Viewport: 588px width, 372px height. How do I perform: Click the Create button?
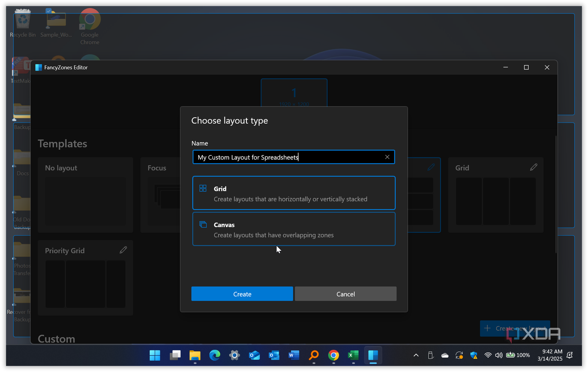pyautogui.click(x=242, y=294)
